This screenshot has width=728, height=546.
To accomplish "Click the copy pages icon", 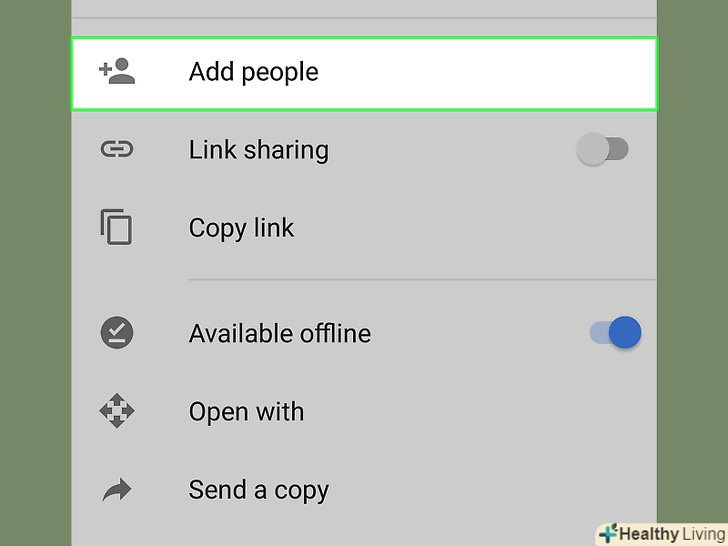I will (116, 227).
